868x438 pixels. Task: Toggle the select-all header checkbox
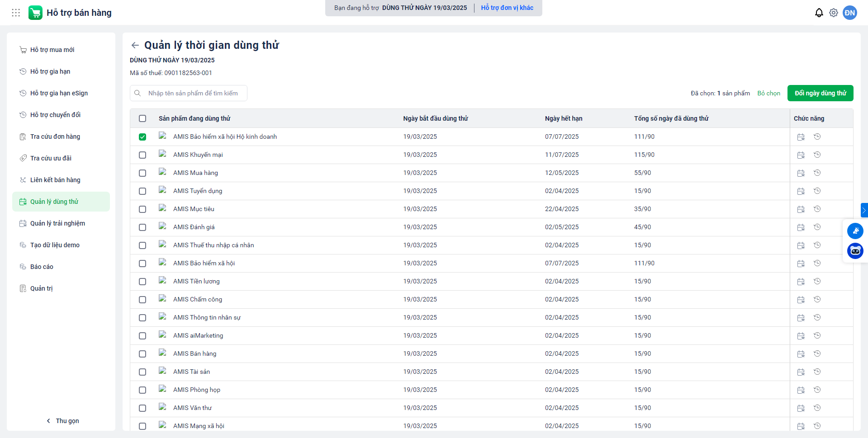pos(142,118)
